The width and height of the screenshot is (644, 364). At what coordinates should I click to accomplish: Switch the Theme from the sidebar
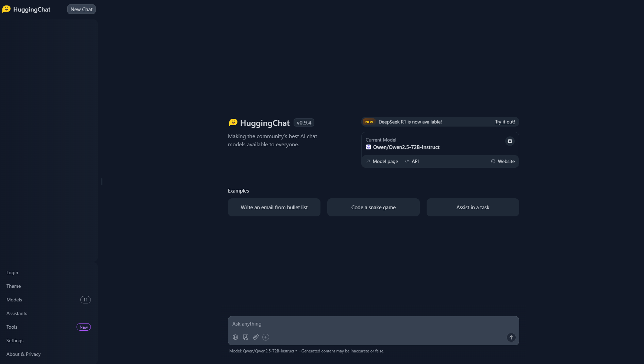tap(13, 286)
